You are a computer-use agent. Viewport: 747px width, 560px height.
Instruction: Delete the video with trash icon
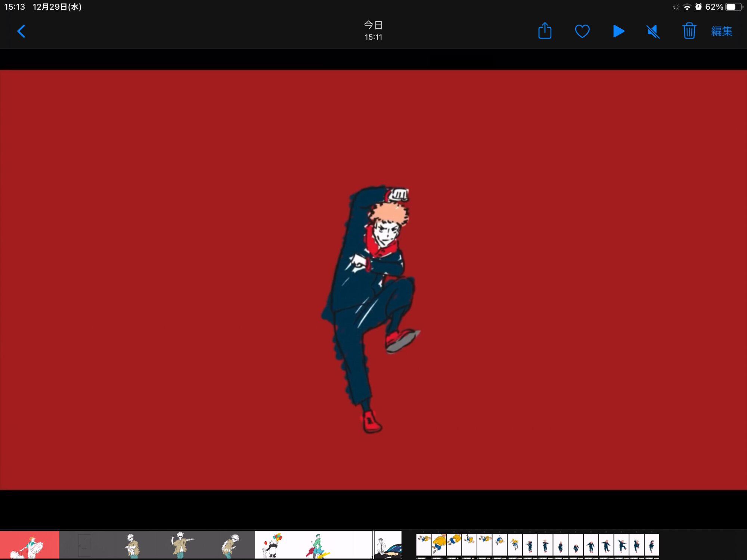click(x=689, y=31)
